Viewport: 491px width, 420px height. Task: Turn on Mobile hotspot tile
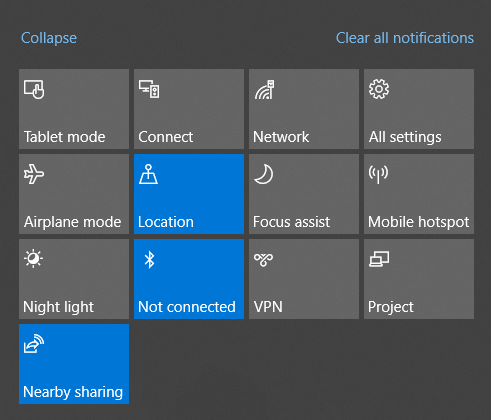coord(419,194)
